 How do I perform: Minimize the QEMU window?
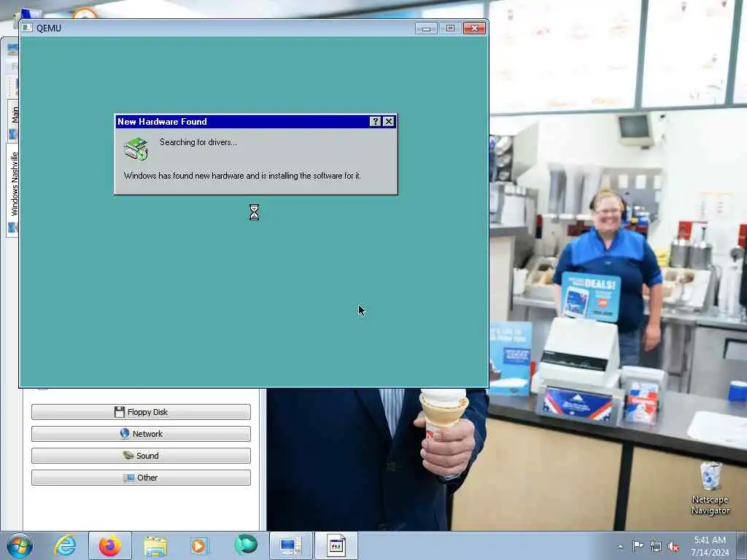[x=426, y=28]
